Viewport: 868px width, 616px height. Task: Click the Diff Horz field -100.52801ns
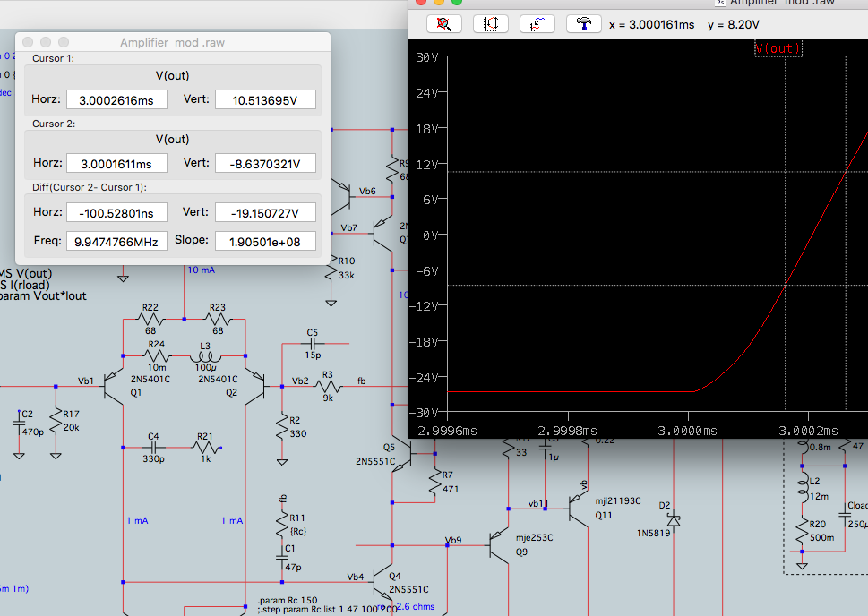[116, 213]
